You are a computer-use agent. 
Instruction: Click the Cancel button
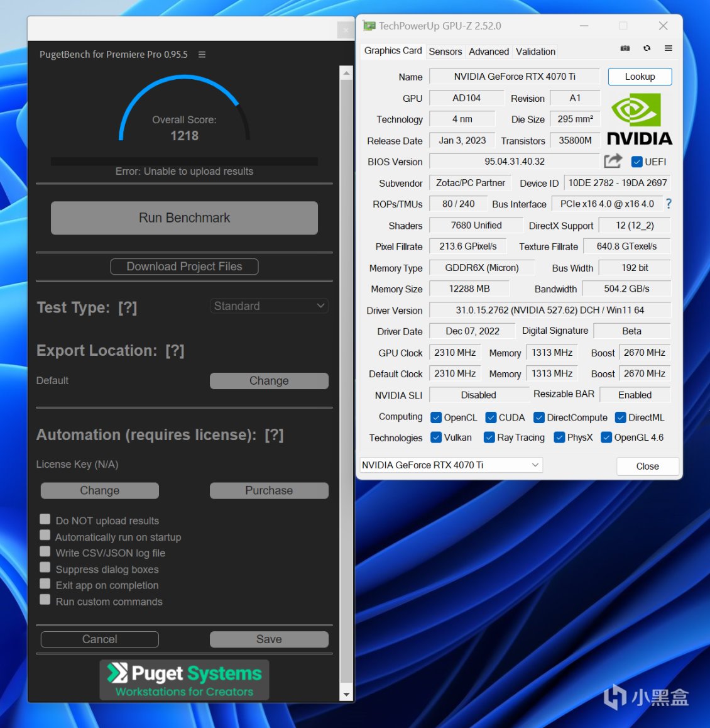[x=100, y=639]
